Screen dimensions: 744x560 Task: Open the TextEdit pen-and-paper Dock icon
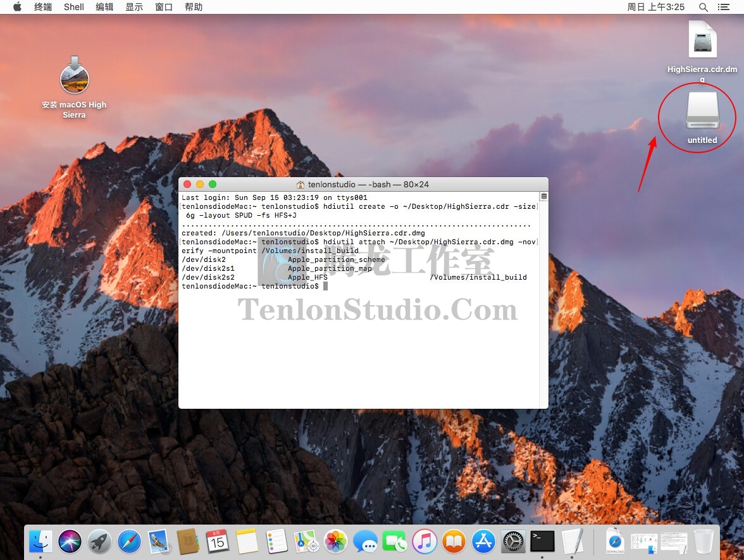coord(572,542)
